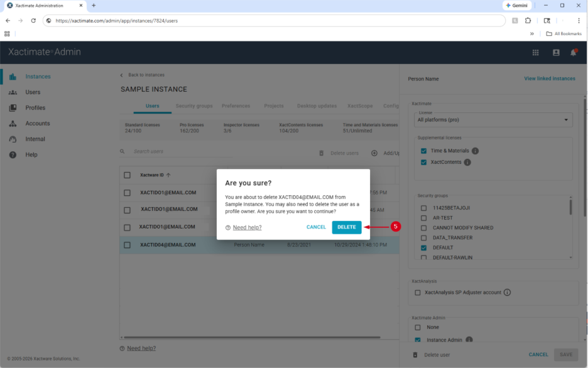This screenshot has width=588, height=368.
Task: Uncheck the DEFAULT security group
Action: click(x=424, y=247)
